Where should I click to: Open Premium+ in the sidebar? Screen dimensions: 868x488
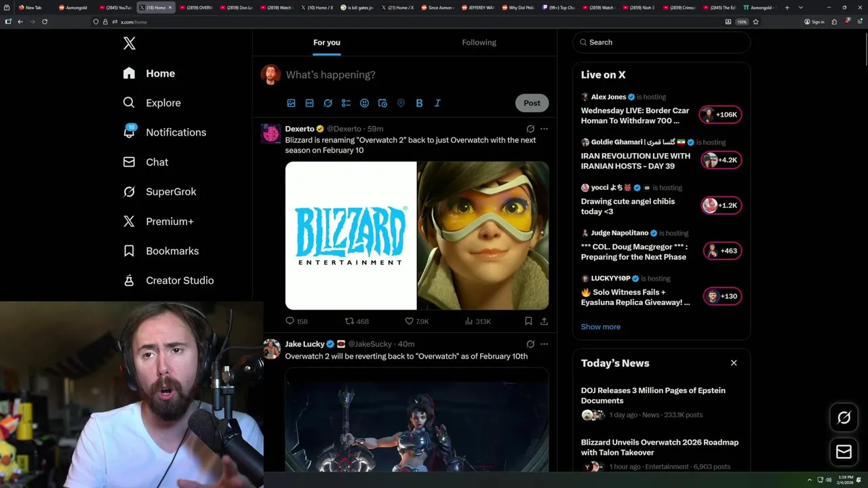click(158, 221)
